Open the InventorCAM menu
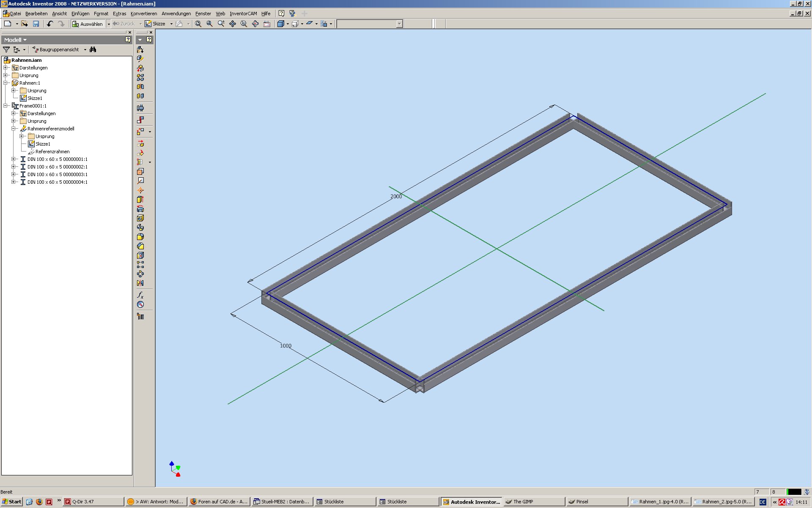The height and width of the screenshot is (508, 812). pyautogui.click(x=243, y=14)
